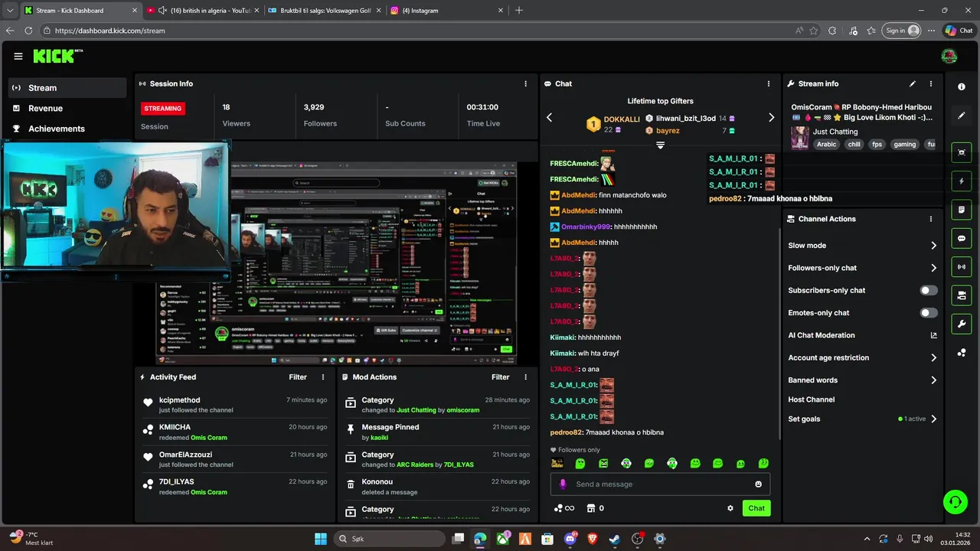Open Chat panel three-dot menu
Image resolution: width=980 pixels, height=551 pixels.
pyautogui.click(x=769, y=83)
